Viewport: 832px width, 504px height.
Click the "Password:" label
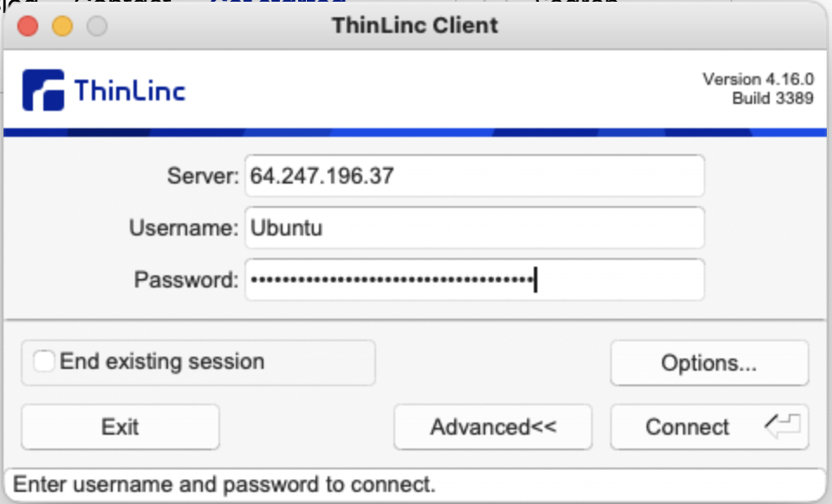pyautogui.click(x=186, y=280)
